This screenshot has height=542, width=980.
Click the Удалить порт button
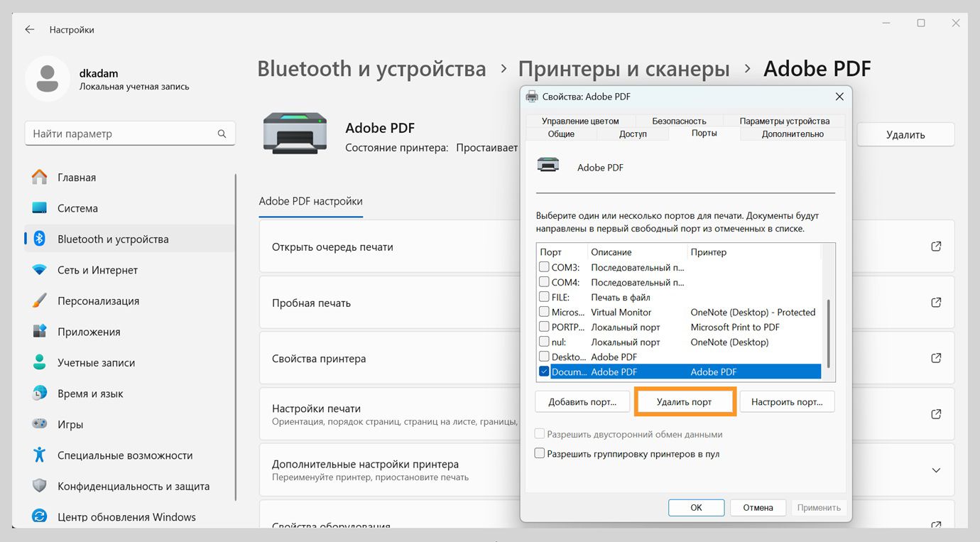(x=684, y=401)
